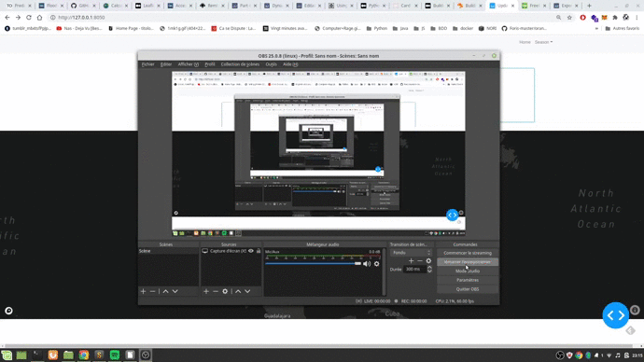The height and width of the screenshot is (362, 644).
Task: Open the Profil menu in OBS
Action: (x=210, y=64)
